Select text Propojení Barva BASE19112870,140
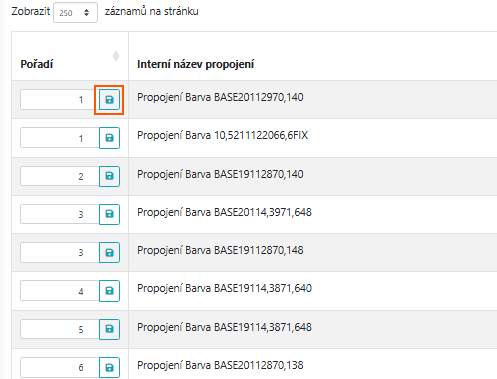The height and width of the screenshot is (379, 497). pyautogui.click(x=220, y=174)
